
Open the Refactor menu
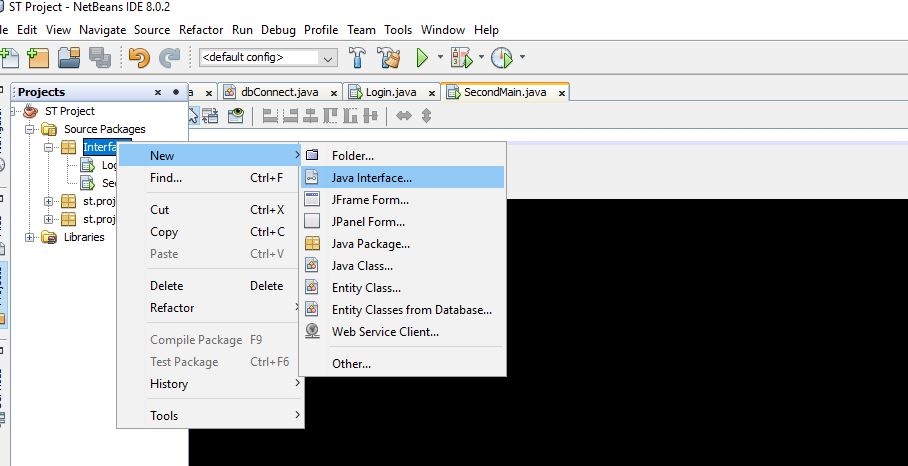click(201, 30)
